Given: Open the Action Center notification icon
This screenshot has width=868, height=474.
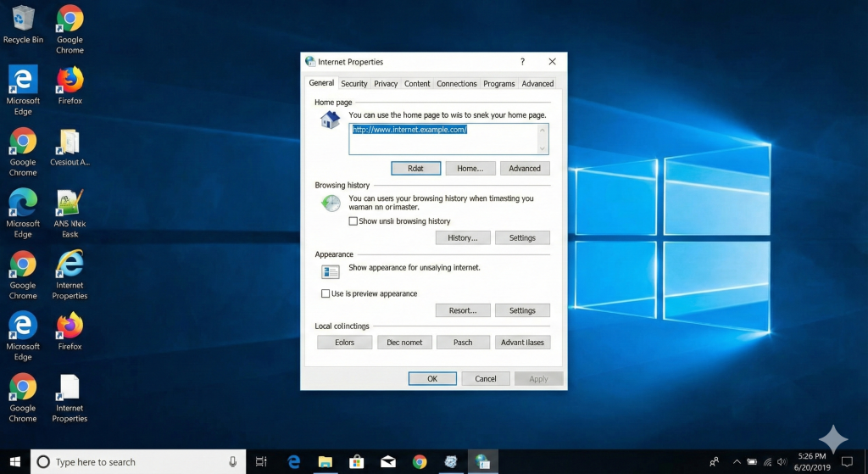Looking at the screenshot, I should (846, 461).
